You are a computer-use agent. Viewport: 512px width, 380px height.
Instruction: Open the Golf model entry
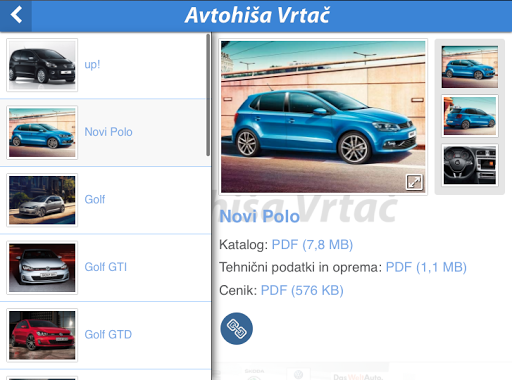click(x=105, y=200)
